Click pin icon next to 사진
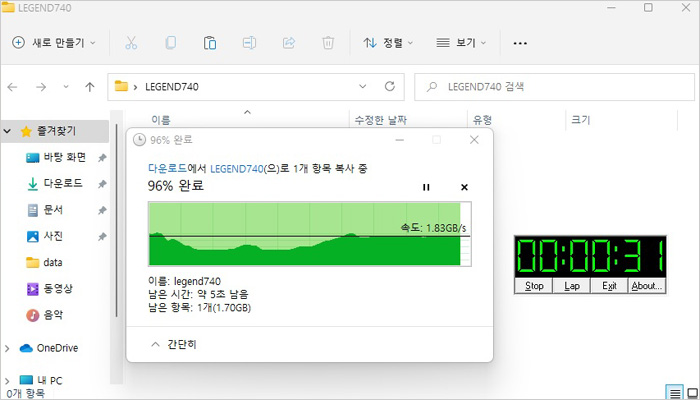Viewport: 700px width, 400px height. [102, 236]
